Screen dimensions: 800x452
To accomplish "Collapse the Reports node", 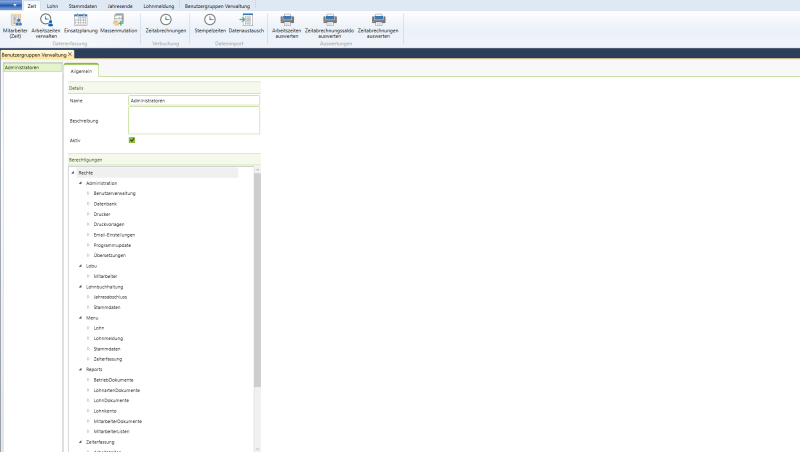I will click(x=81, y=369).
